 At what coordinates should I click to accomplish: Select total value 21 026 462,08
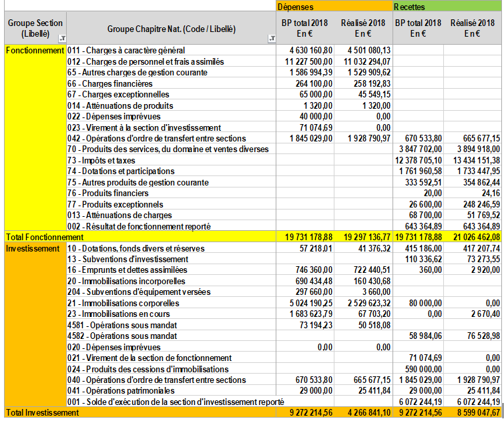477,237
